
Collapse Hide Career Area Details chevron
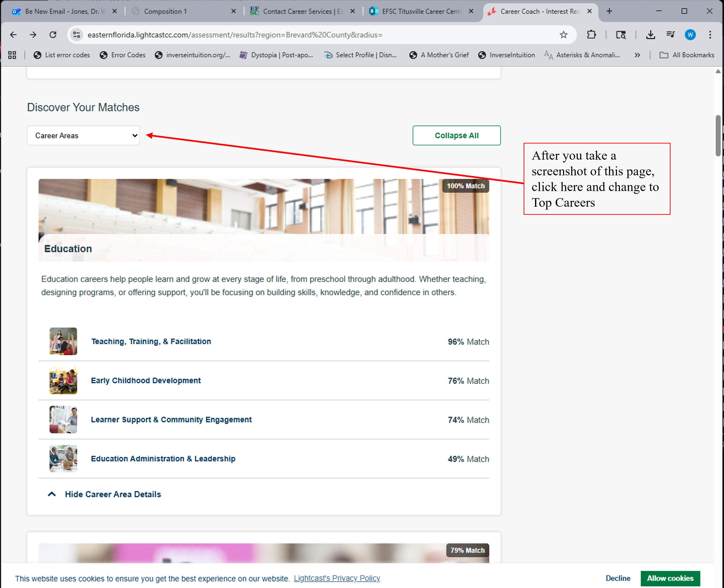(52, 494)
